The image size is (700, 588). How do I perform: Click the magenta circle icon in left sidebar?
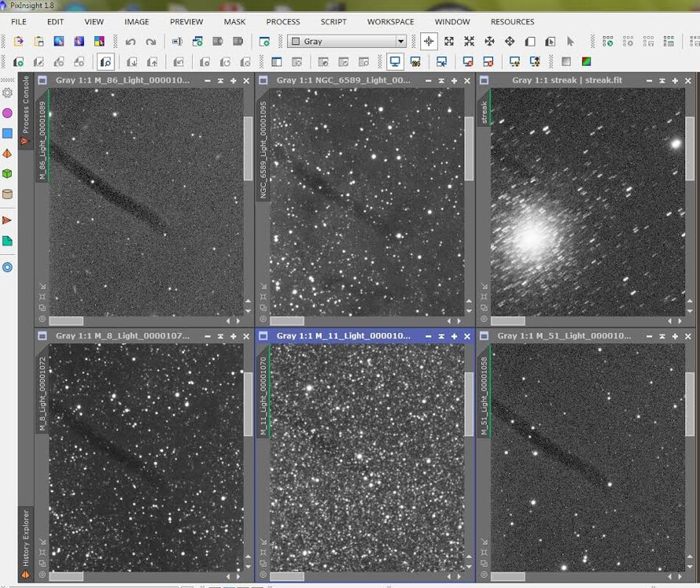tap(8, 113)
